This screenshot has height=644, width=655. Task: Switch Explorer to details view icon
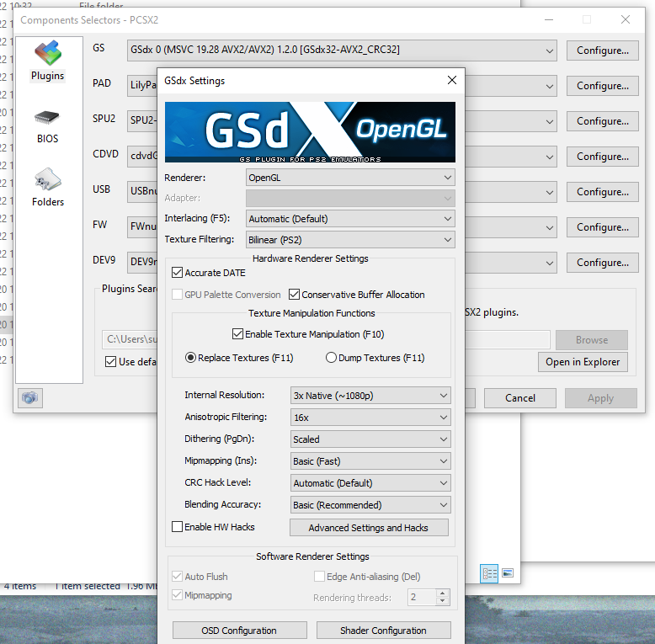coord(489,573)
